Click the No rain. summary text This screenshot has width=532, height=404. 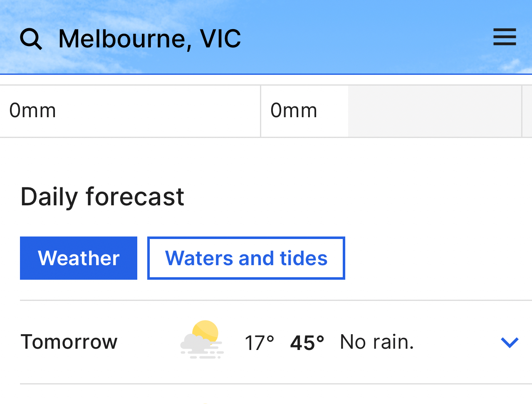[x=377, y=342]
